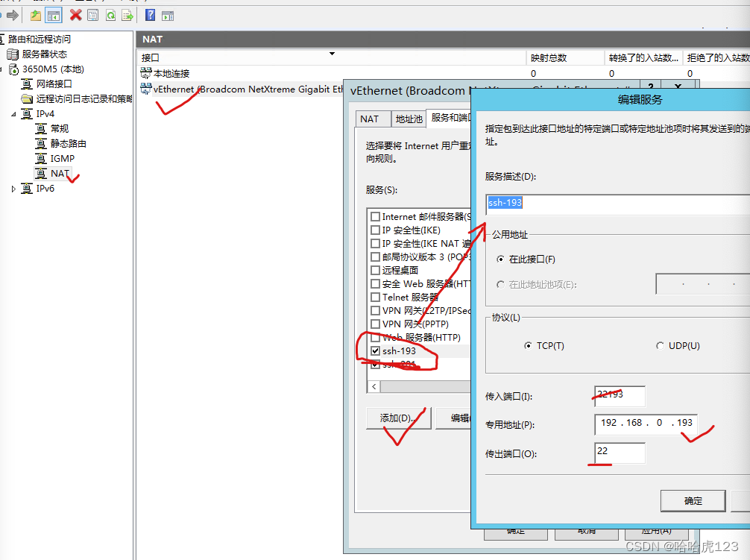The image size is (750, 560).
Task: Click the 服务描述 ssh-193 text field
Action: 617,204
